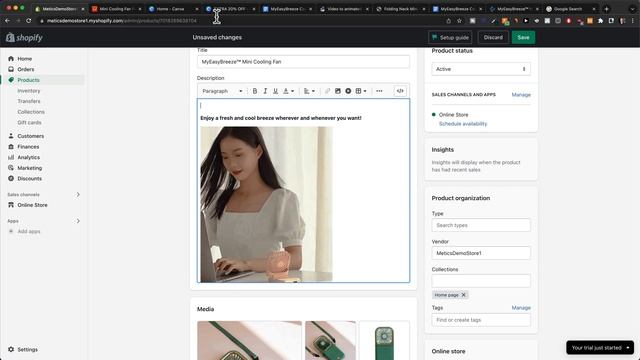Screen dimensions: 640x360
Task: Click share page icon in address bar
Action: click(449, 20)
